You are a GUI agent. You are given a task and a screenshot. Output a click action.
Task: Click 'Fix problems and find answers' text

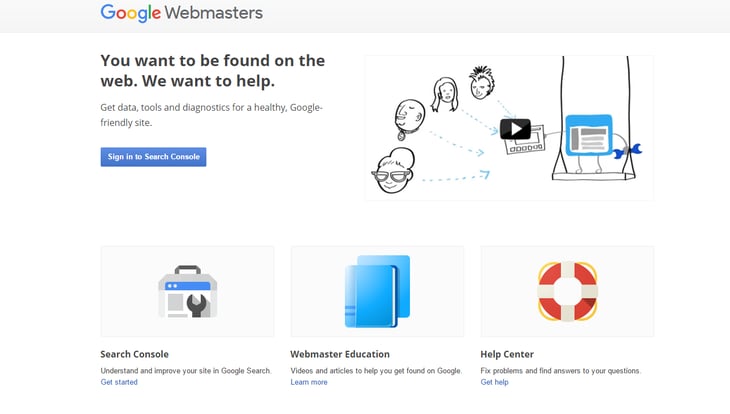(561, 371)
